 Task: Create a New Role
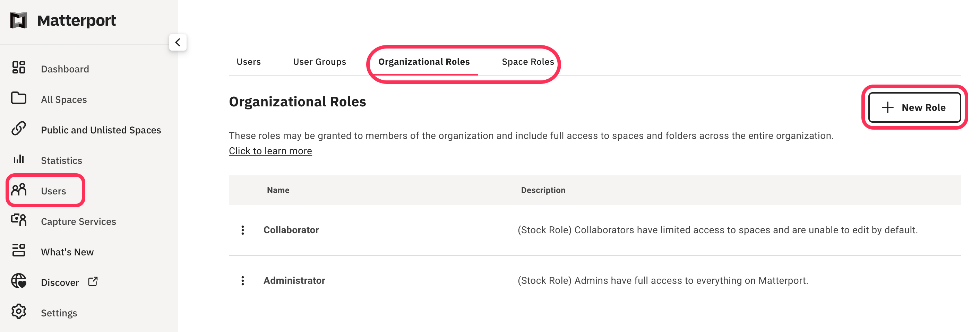coord(914,107)
